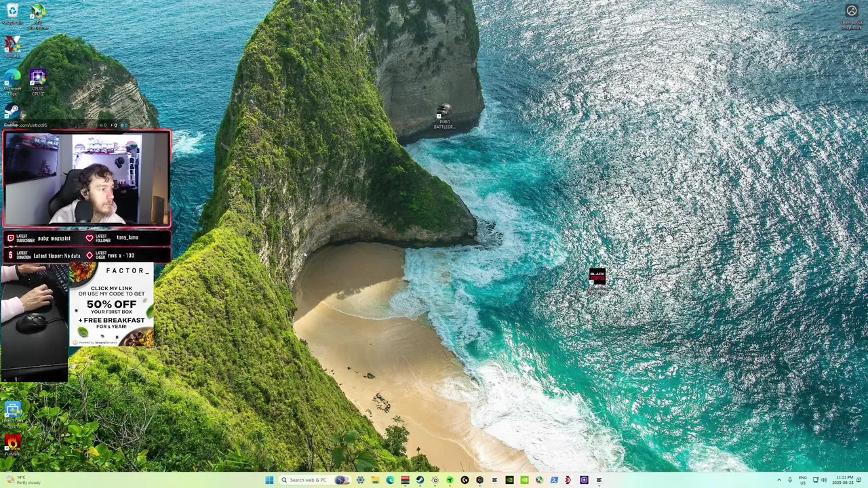Screen dimensions: 868x488
Task: Open File Explorer from the taskbar
Action: (x=375, y=480)
